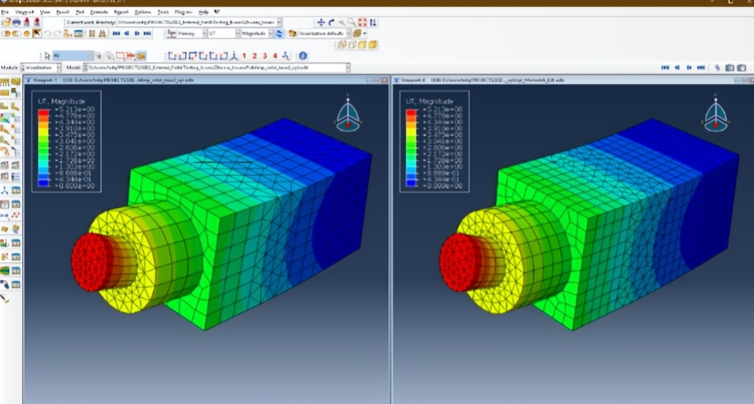Click the blue help info icon

tap(303, 56)
